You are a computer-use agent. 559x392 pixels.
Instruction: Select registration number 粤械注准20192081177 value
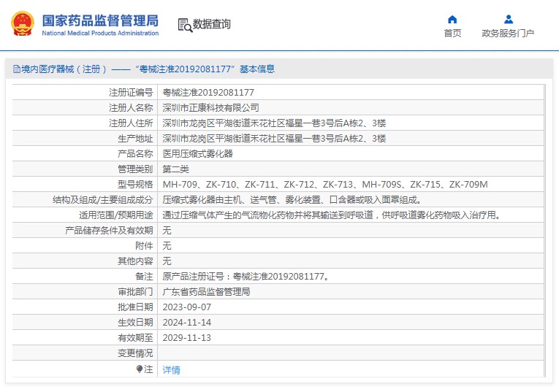(x=208, y=93)
